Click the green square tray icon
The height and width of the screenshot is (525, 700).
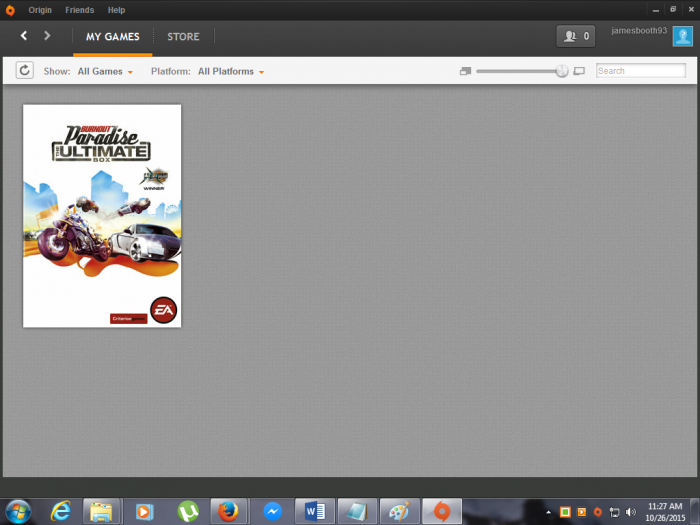(x=565, y=512)
